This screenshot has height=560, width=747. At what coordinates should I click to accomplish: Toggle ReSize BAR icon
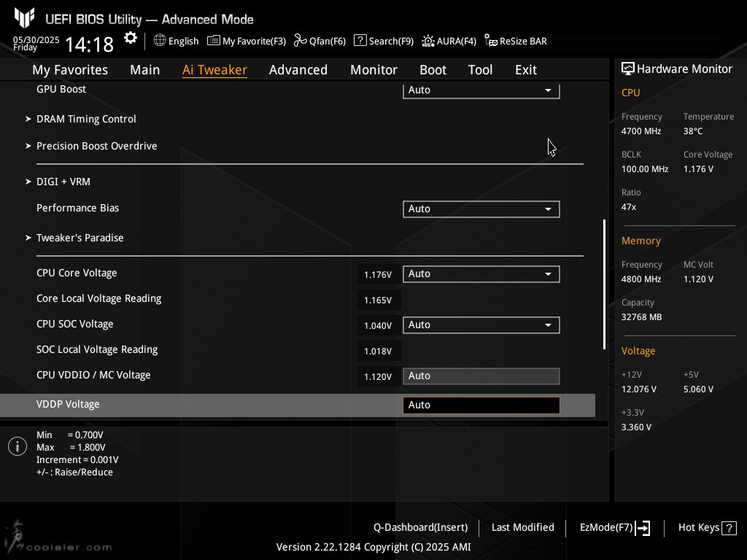click(491, 41)
